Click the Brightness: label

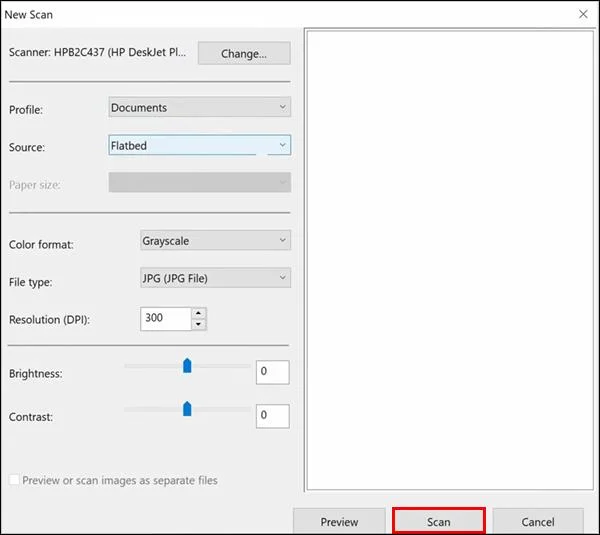[36, 374]
